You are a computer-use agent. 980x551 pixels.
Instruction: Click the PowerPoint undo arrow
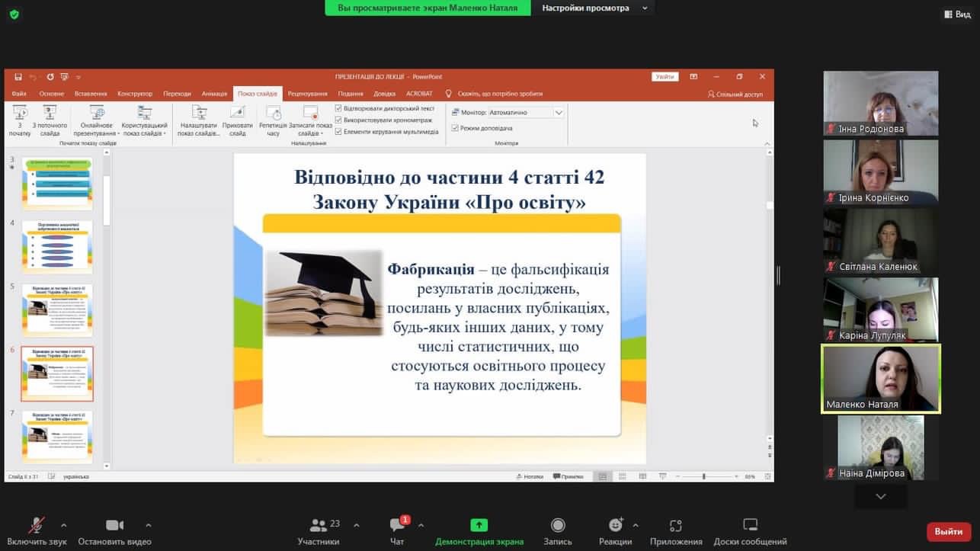coord(33,77)
